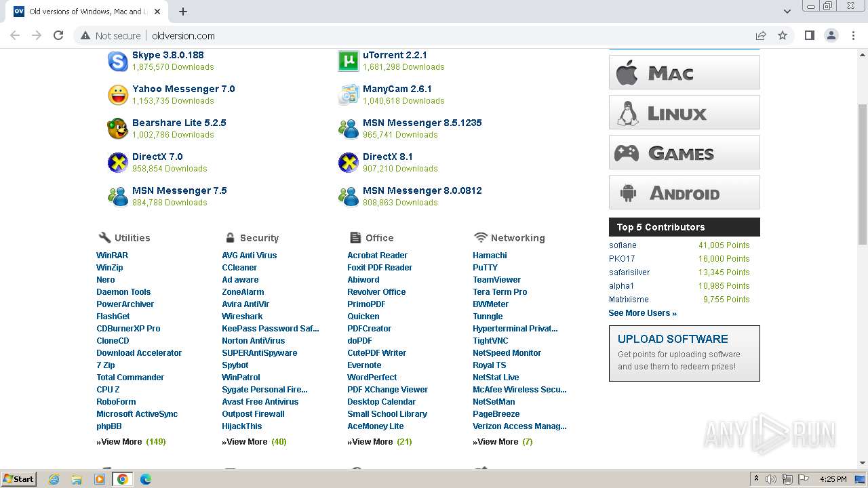
Task: Click the Skype app icon
Action: 118,61
